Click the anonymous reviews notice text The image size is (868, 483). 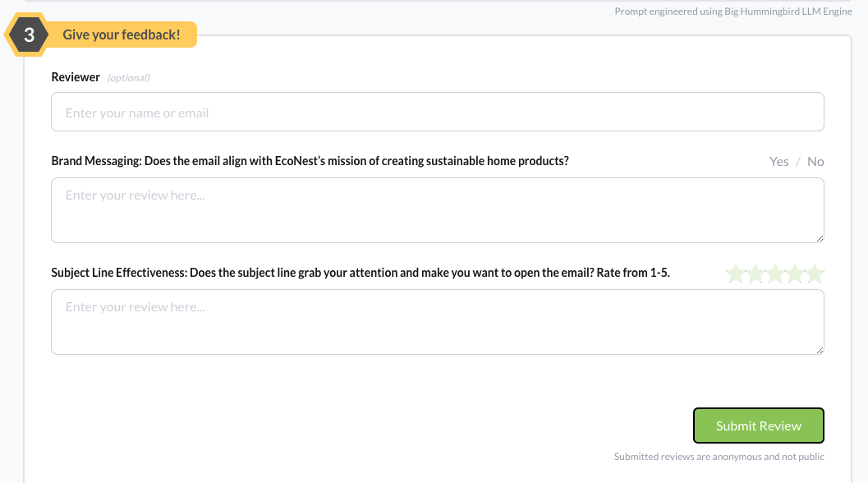(719, 457)
